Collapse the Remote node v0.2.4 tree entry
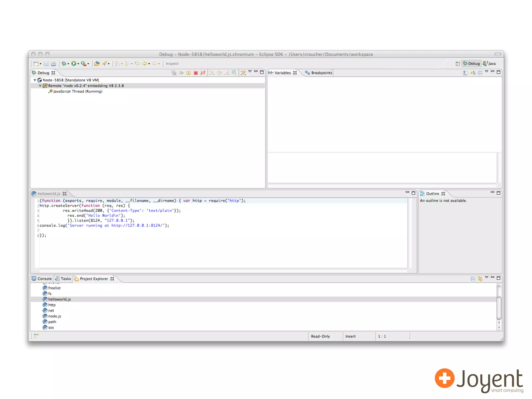Image resolution: width=532 pixels, height=399 pixels. tap(40, 86)
